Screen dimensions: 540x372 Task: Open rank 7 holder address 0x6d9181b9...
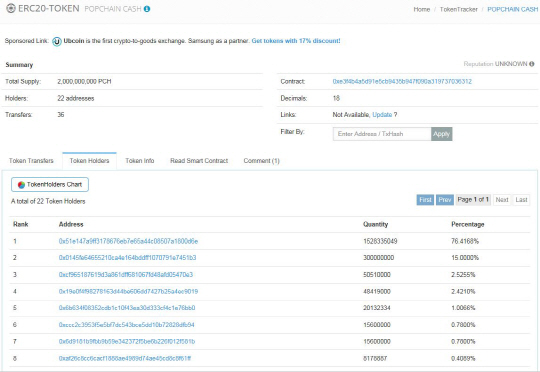[127, 341]
